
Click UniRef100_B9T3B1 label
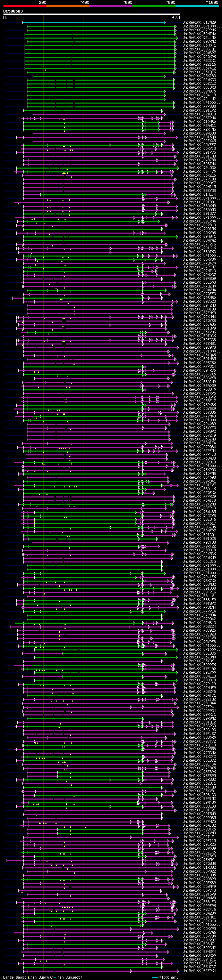pos(199,202)
